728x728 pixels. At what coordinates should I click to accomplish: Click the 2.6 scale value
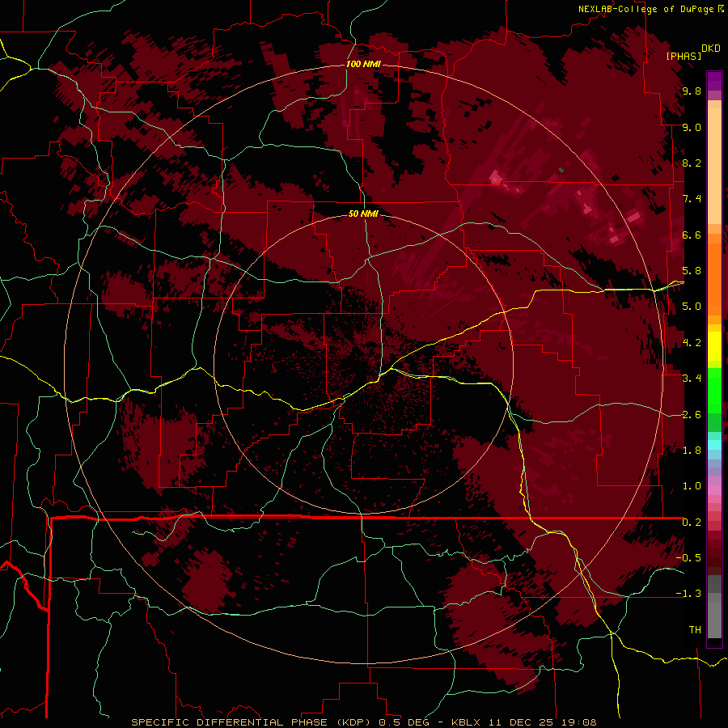[692, 414]
